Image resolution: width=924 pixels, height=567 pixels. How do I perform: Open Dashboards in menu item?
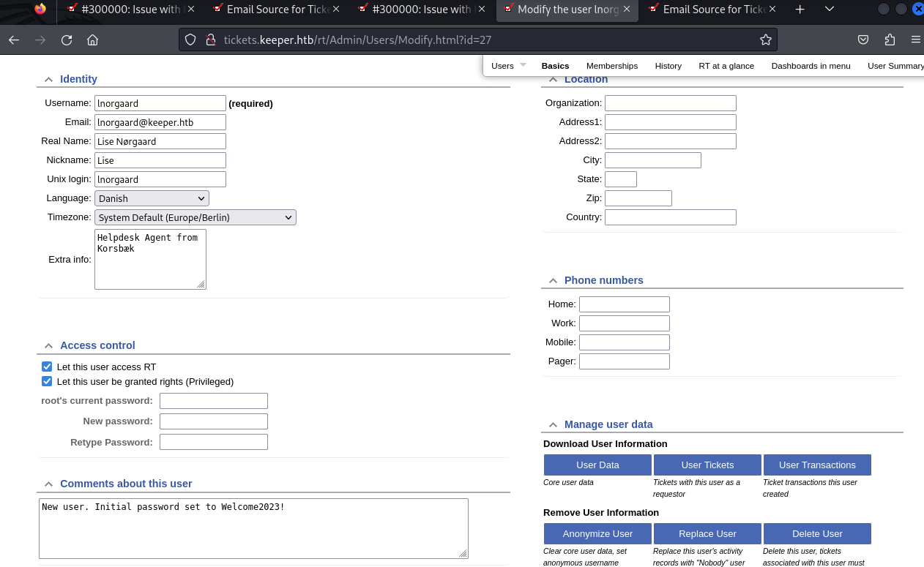coord(811,66)
